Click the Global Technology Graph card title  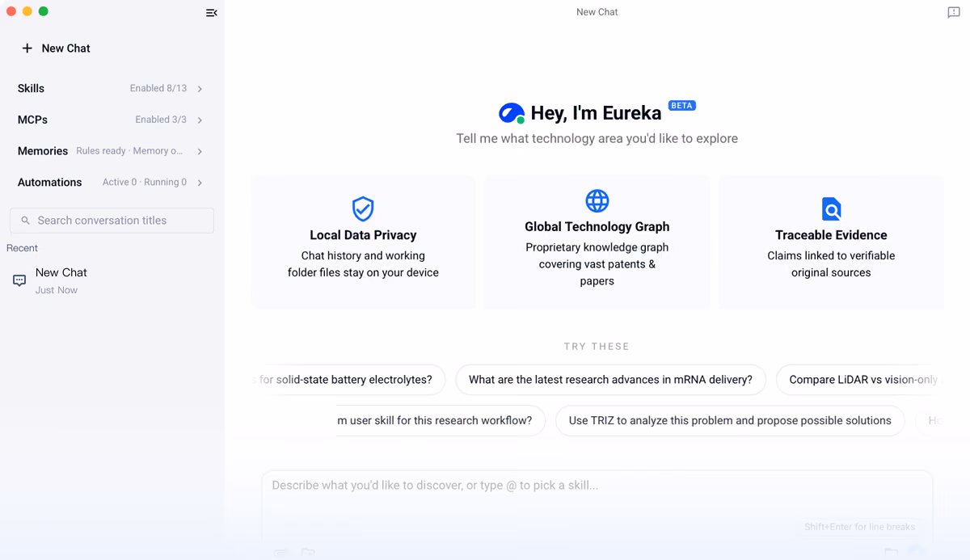597,227
